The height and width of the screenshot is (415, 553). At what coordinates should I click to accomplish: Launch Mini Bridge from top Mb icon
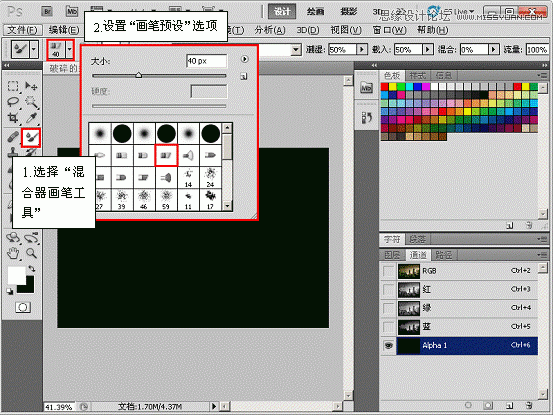pos(72,11)
